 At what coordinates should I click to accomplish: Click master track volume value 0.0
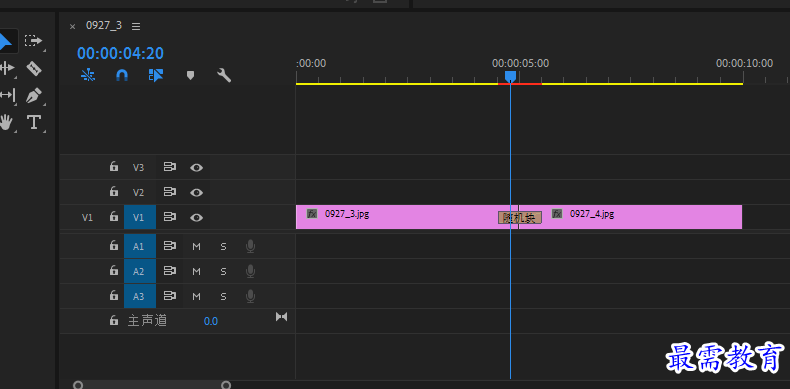(x=211, y=321)
